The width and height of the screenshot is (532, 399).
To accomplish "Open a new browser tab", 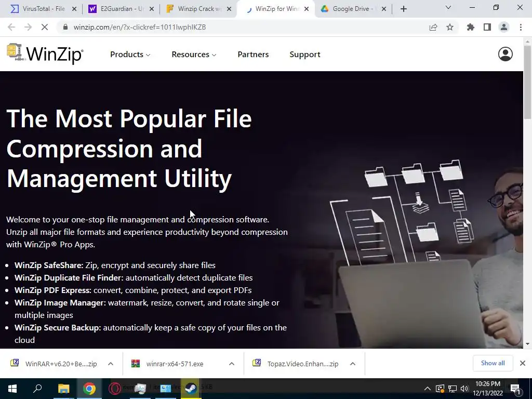I will [x=403, y=9].
